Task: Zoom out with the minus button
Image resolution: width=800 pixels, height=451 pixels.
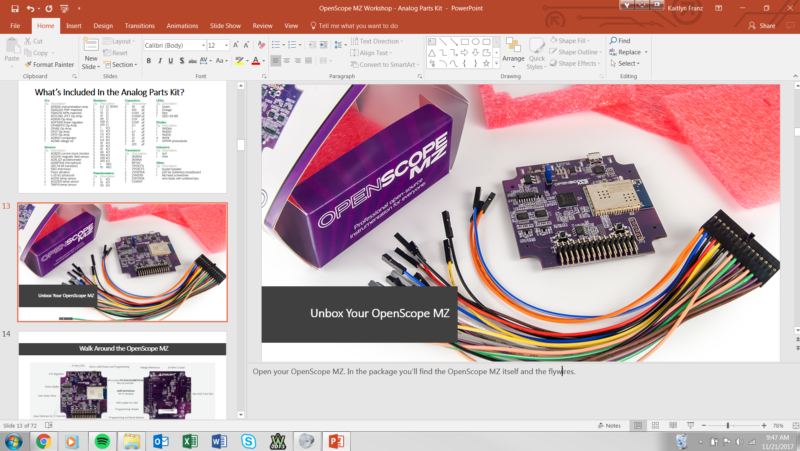Action: (x=704, y=425)
